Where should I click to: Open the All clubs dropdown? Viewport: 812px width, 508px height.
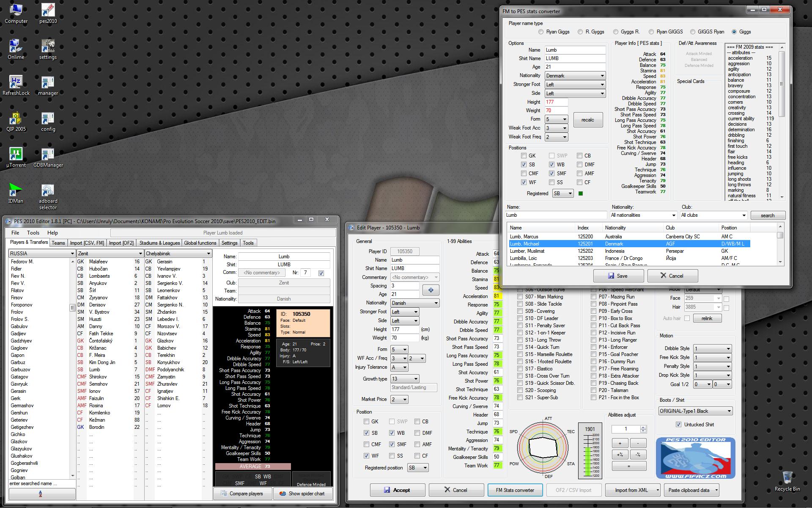713,215
